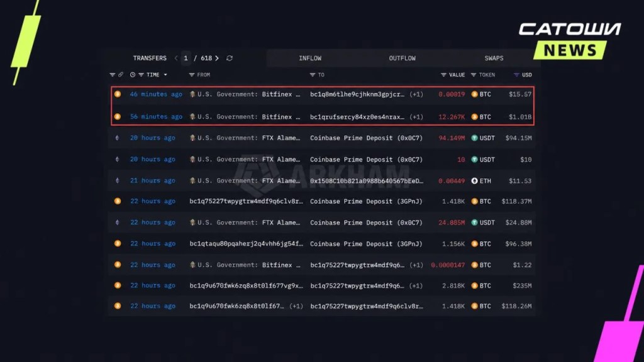Open the '46 minutes ago' transaction link
This screenshot has width=644, height=362.
(156, 94)
